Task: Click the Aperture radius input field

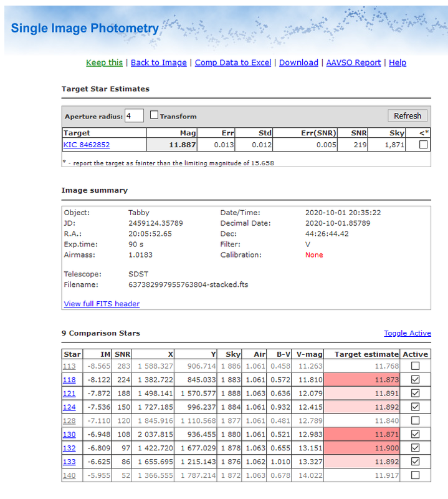Action: pos(134,116)
